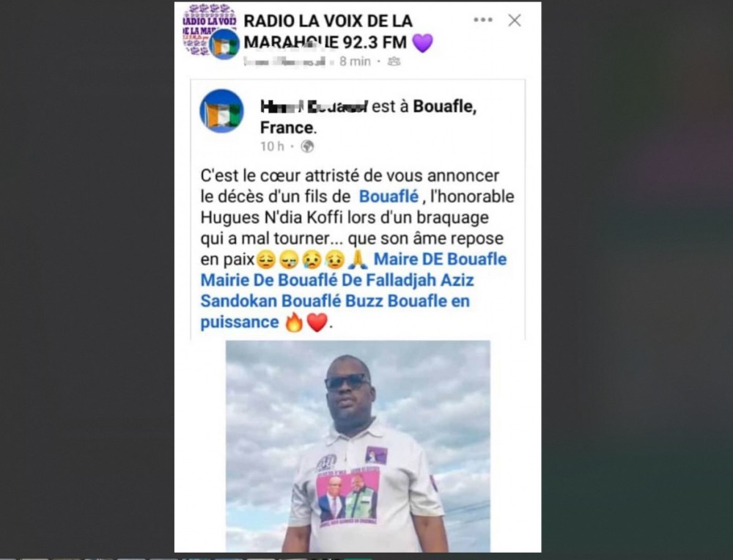
Task: Open the Bouafle, France location link
Action: point(369,117)
